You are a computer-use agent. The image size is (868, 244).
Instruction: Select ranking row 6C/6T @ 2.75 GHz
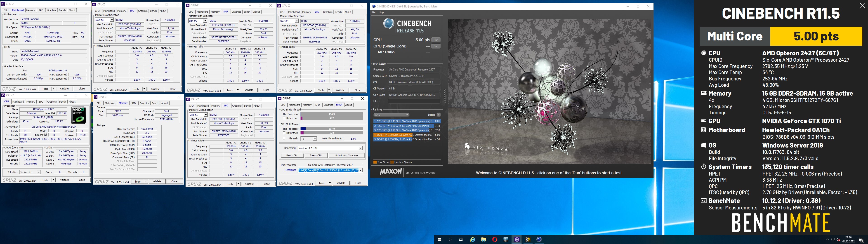[x=407, y=139]
